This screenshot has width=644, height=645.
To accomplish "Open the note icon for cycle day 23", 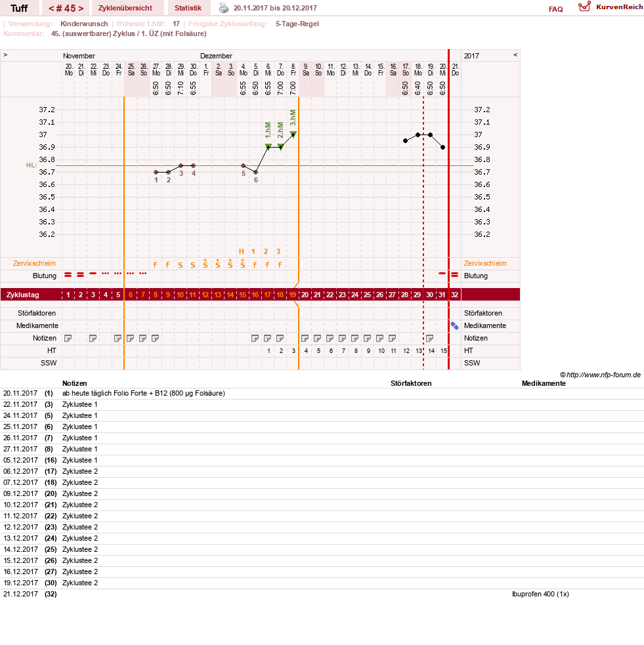I will (x=343, y=338).
